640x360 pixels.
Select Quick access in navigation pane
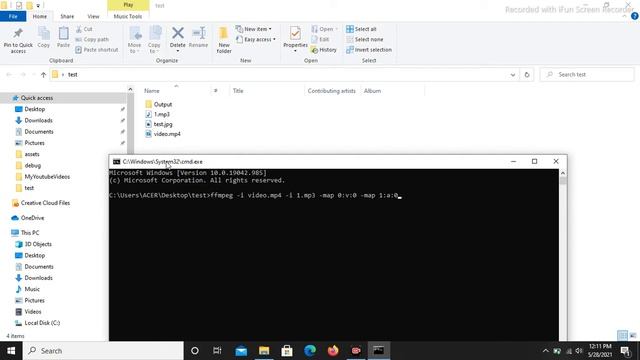[37, 98]
